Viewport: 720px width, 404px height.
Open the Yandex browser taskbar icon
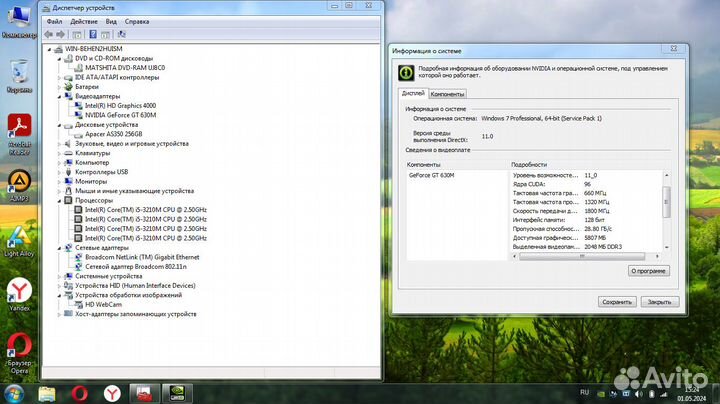(x=112, y=394)
